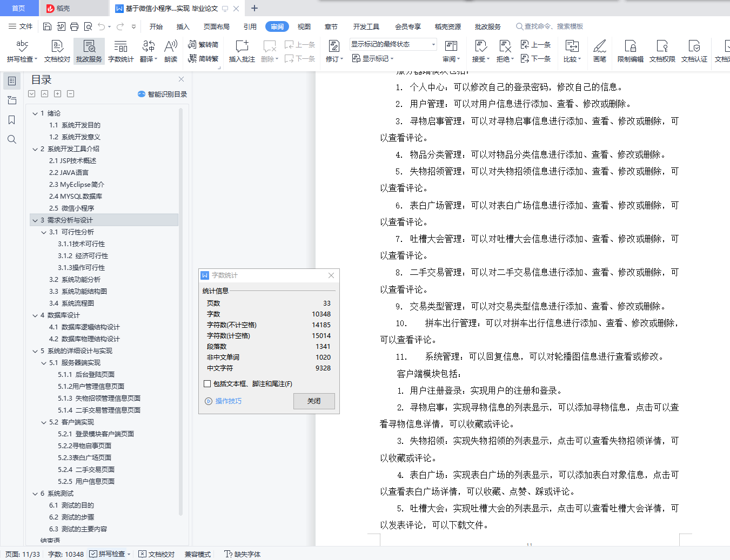Collapse the 3.1 可行性分析 node
Viewport: 730px width, 560px height.
coord(44,232)
